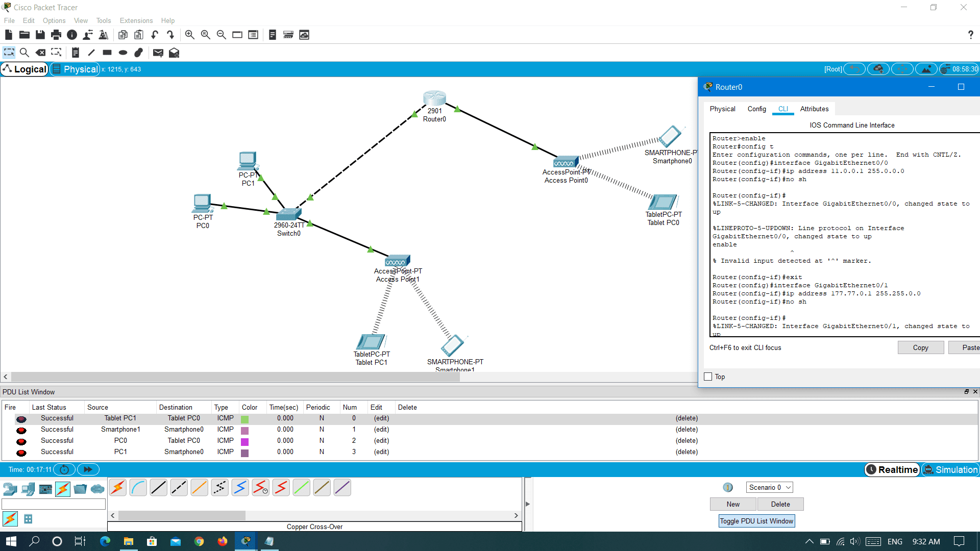Fire the Tablet PC1 to Tablet PC0 PDU

[21, 419]
